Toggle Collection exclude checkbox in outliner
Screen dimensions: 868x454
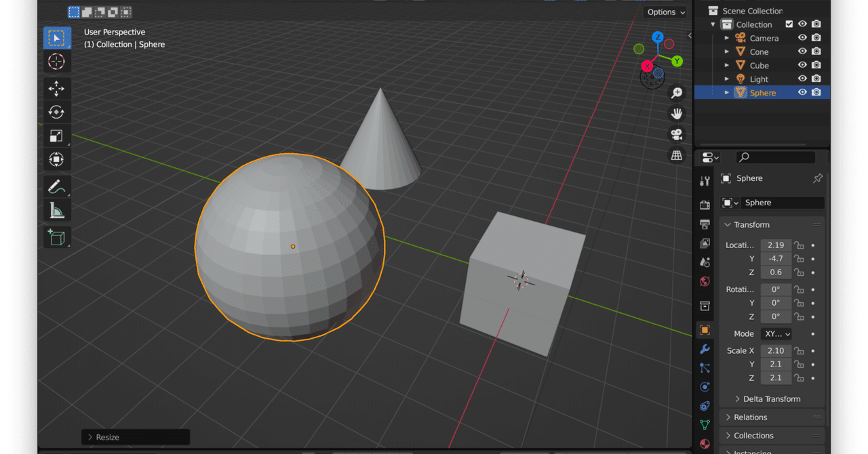tap(789, 24)
